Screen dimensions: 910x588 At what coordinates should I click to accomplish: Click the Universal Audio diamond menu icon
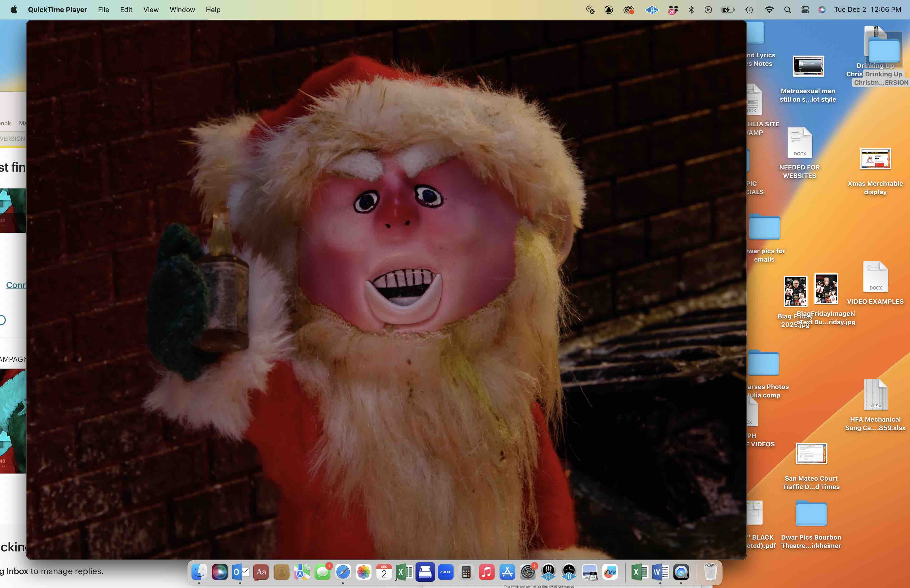(651, 10)
